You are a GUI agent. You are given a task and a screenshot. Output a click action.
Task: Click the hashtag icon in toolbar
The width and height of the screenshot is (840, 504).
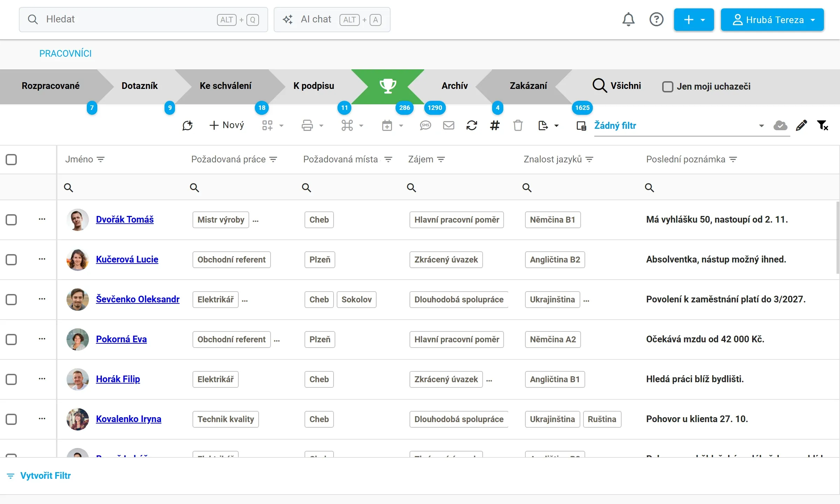pyautogui.click(x=495, y=125)
